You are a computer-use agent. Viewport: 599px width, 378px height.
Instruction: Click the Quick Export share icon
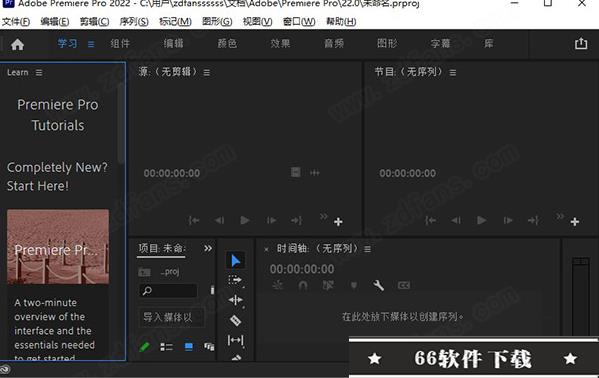pyautogui.click(x=581, y=44)
